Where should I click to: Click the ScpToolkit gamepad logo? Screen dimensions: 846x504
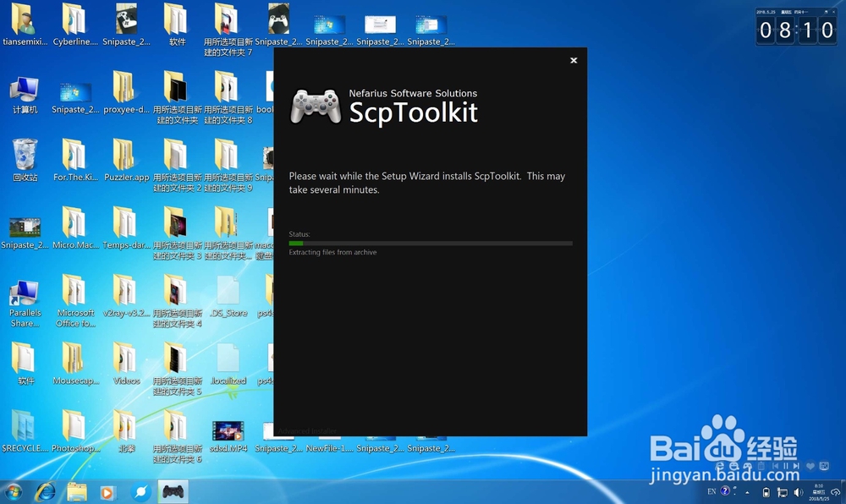point(316,107)
